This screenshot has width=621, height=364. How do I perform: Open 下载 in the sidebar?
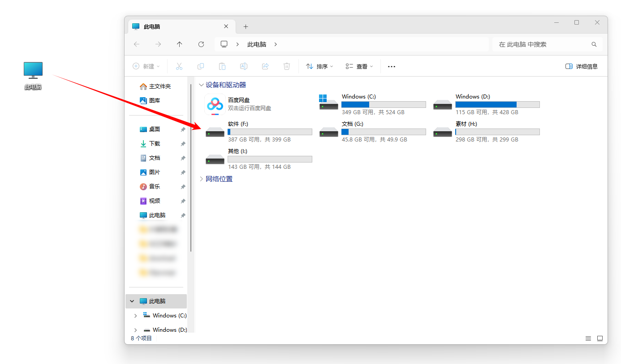click(150, 144)
